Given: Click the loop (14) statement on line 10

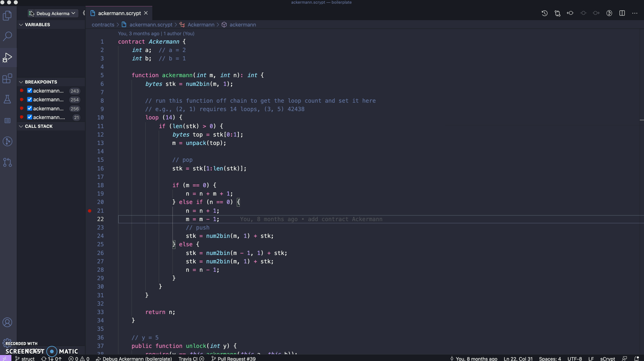Looking at the screenshot, I should 164,117.
